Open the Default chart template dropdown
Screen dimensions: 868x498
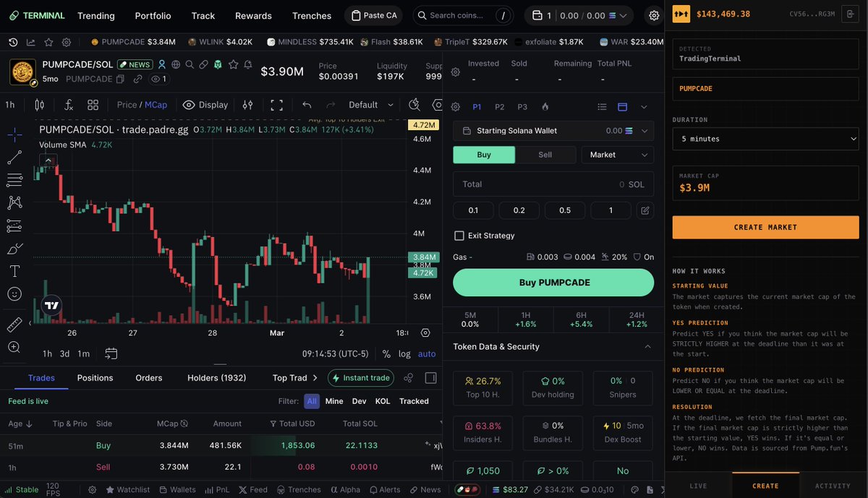pyautogui.click(x=371, y=105)
